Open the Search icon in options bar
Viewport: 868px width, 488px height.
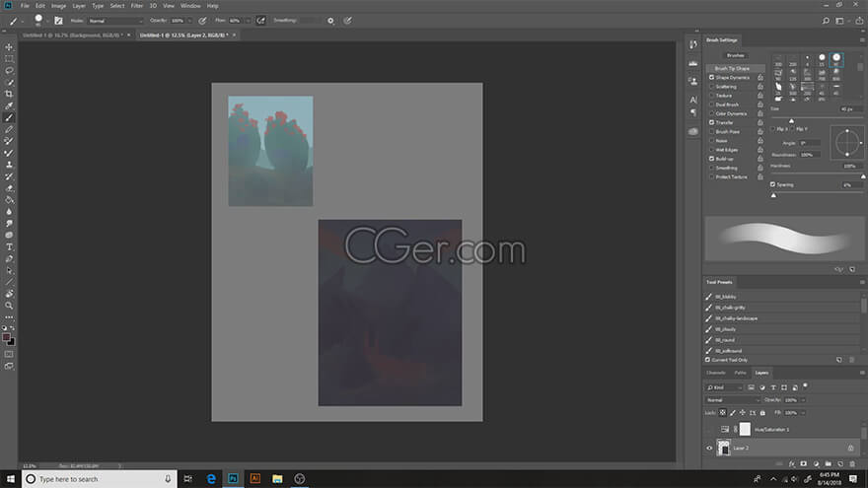826,21
